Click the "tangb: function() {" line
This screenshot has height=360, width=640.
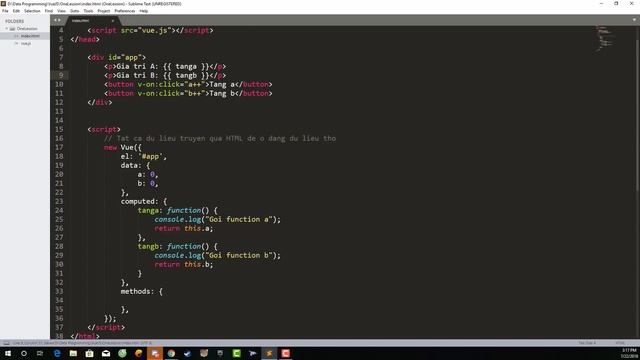click(178, 246)
